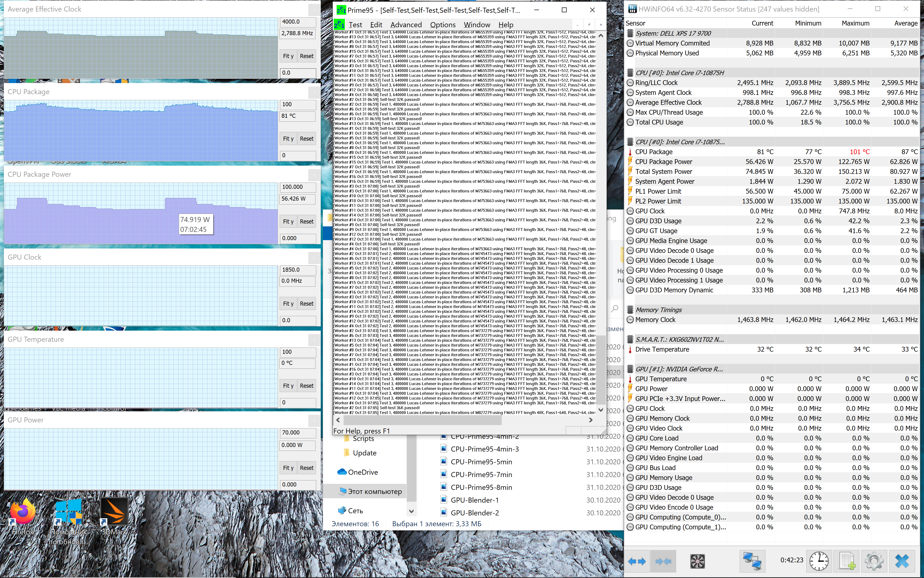Reset HWiNFO min/max with the clock icon
Viewport: 924px width, 578px height.
(819, 561)
